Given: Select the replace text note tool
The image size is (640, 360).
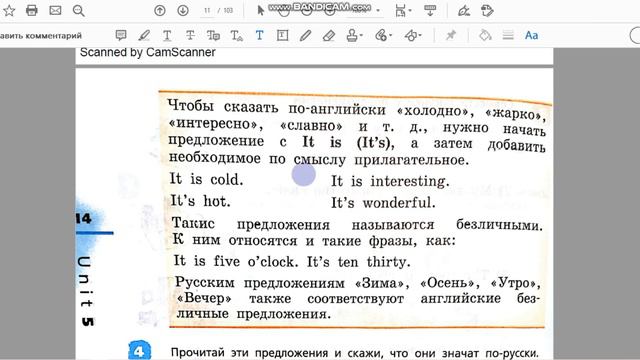Looking at the screenshot, I should (x=213, y=36).
